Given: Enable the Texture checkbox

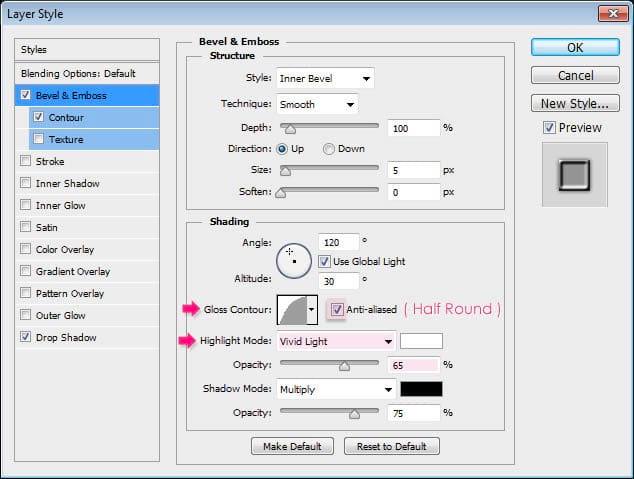Looking at the screenshot, I should [38, 139].
